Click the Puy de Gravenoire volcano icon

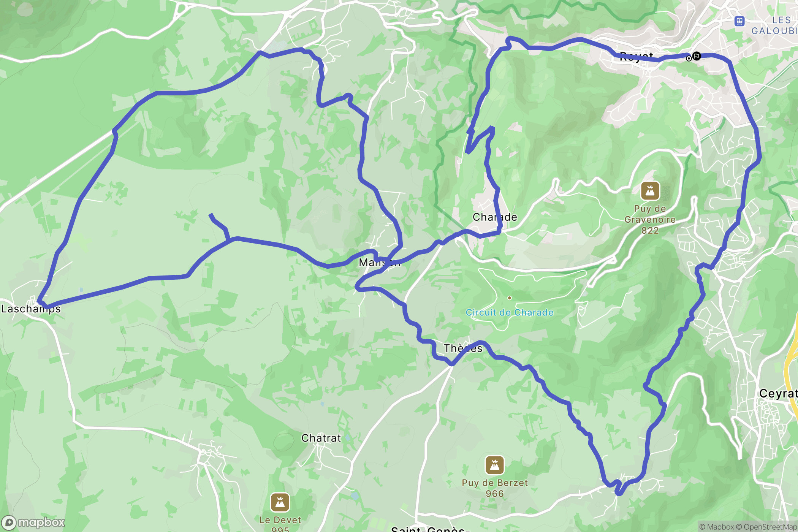[650, 191]
